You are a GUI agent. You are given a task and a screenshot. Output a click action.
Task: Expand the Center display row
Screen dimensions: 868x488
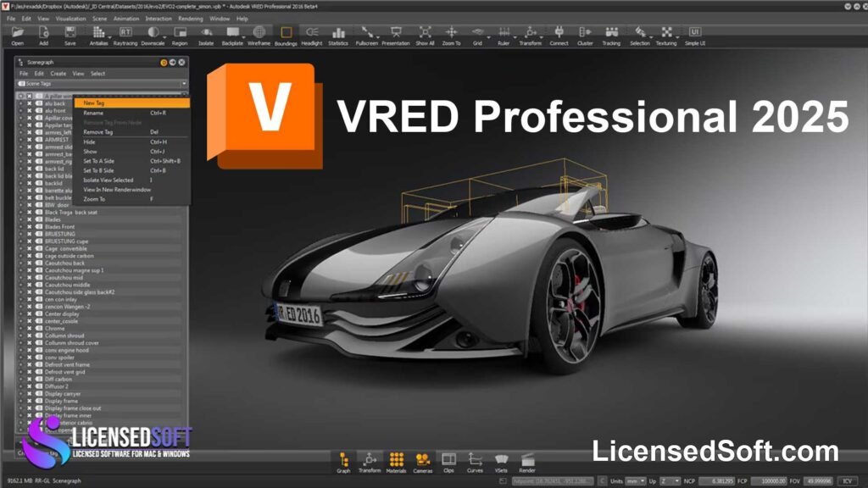21,313
